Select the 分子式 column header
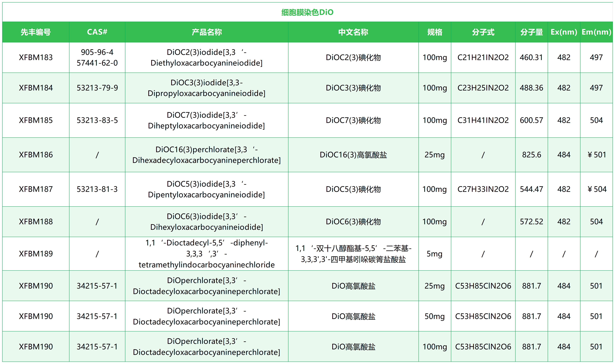615x364 pixels. (x=483, y=32)
